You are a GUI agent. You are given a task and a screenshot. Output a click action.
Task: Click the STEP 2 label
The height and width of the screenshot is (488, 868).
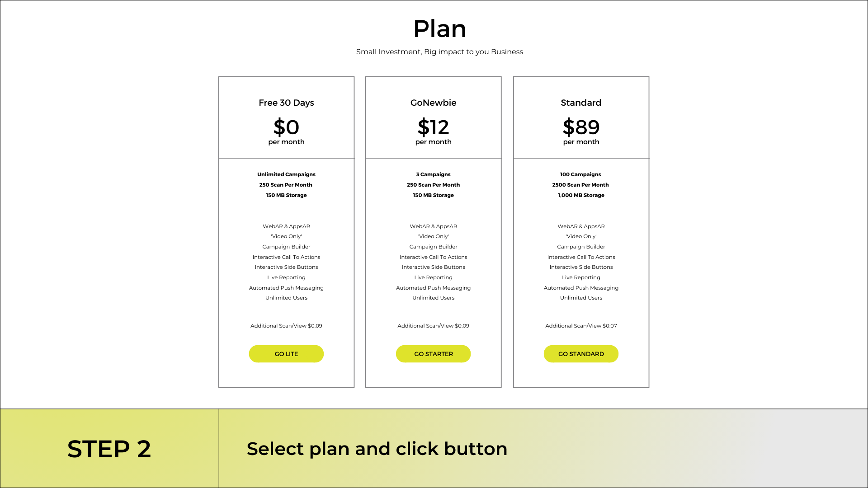coord(109,449)
